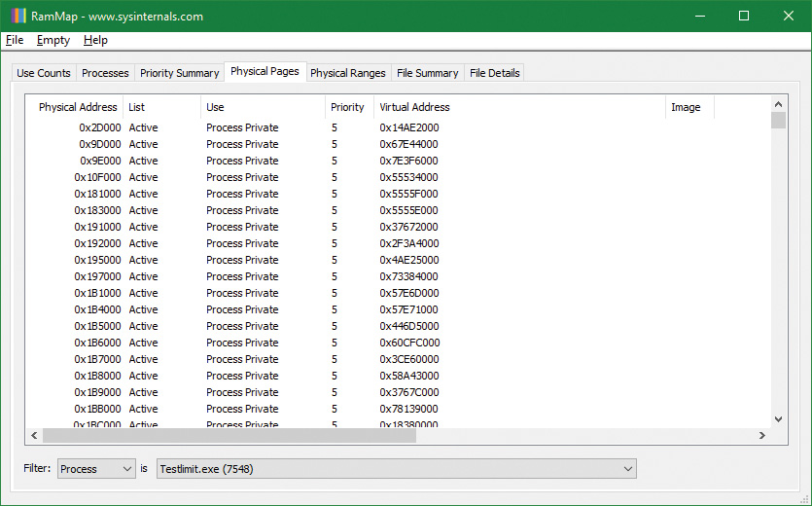Expand the Testlimit.exe (7548) process dropdown

(395, 469)
